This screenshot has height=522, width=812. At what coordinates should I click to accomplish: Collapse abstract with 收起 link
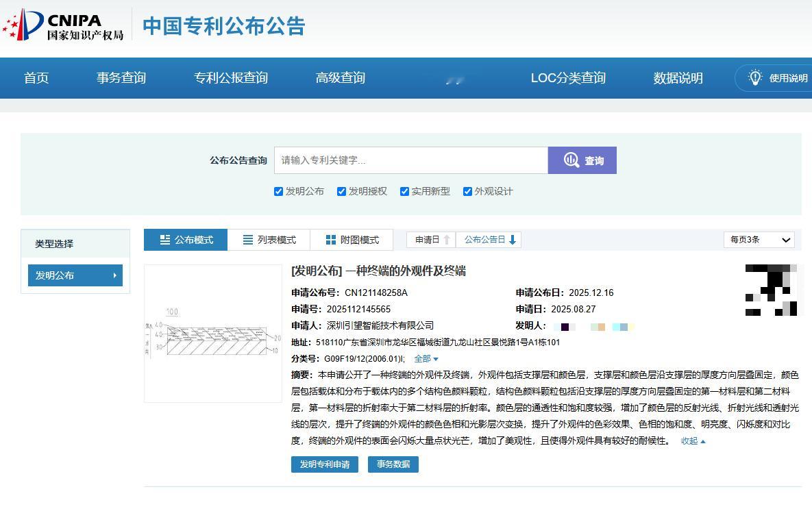[693, 440]
